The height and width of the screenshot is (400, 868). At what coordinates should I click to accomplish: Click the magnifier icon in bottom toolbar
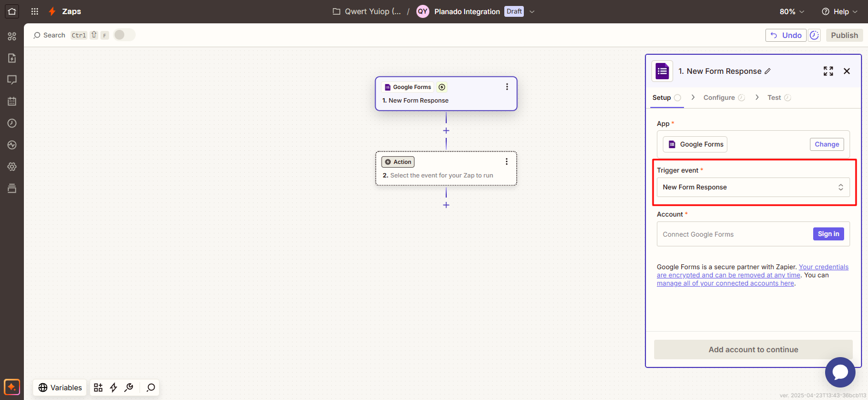151,388
